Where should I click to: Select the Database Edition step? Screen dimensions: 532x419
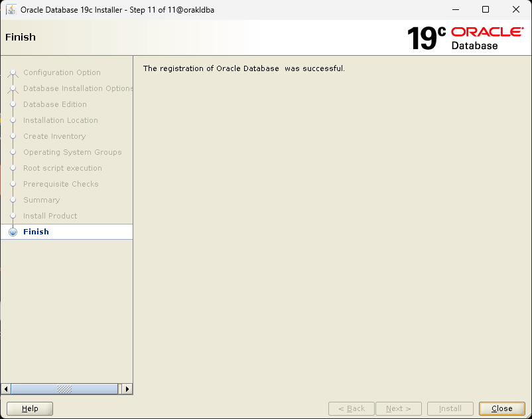(x=55, y=104)
